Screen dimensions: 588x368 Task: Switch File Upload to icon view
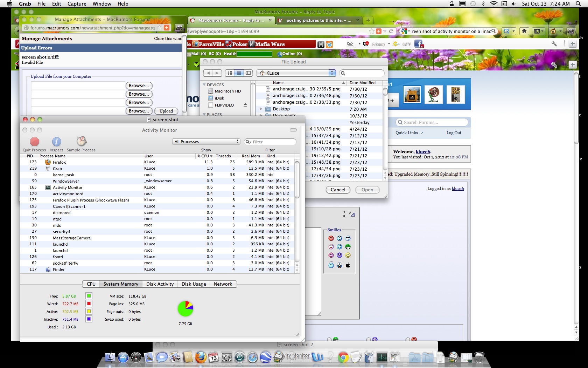[x=230, y=73]
